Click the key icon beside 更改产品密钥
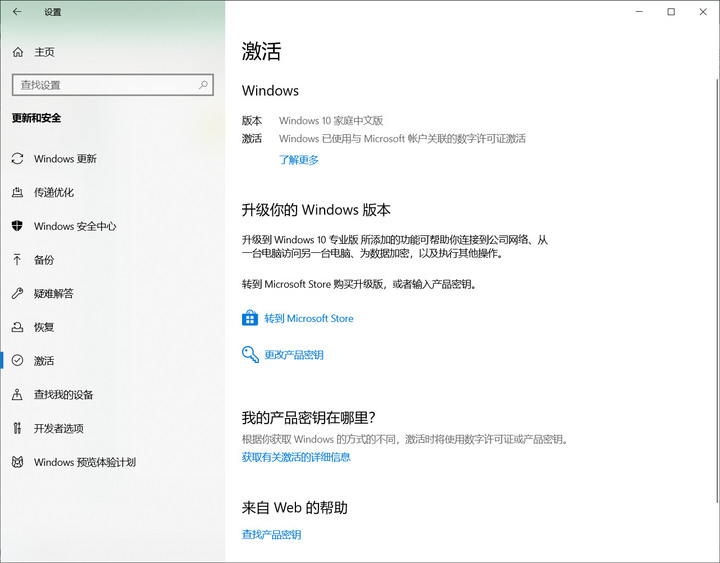Image resolution: width=720 pixels, height=563 pixels. [x=250, y=354]
